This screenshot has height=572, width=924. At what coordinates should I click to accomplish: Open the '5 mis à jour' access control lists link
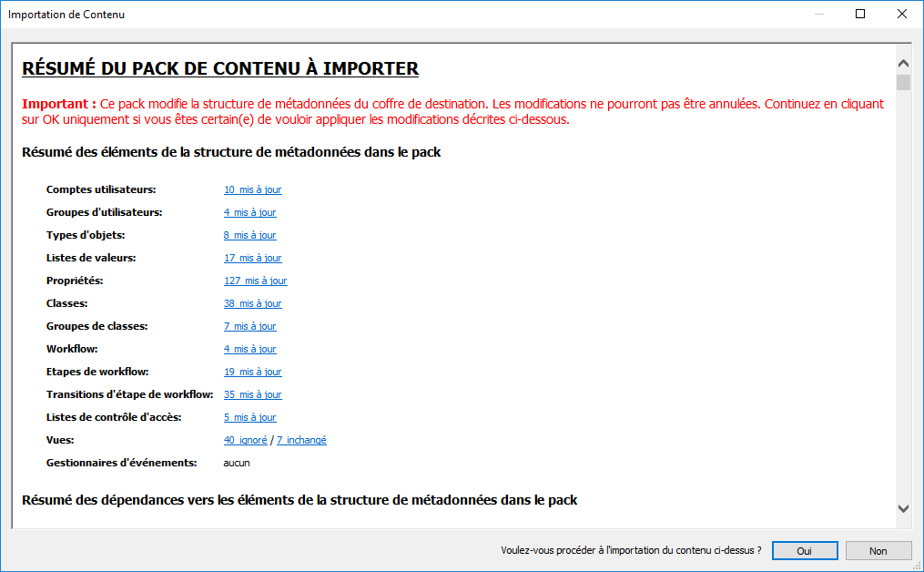249,417
